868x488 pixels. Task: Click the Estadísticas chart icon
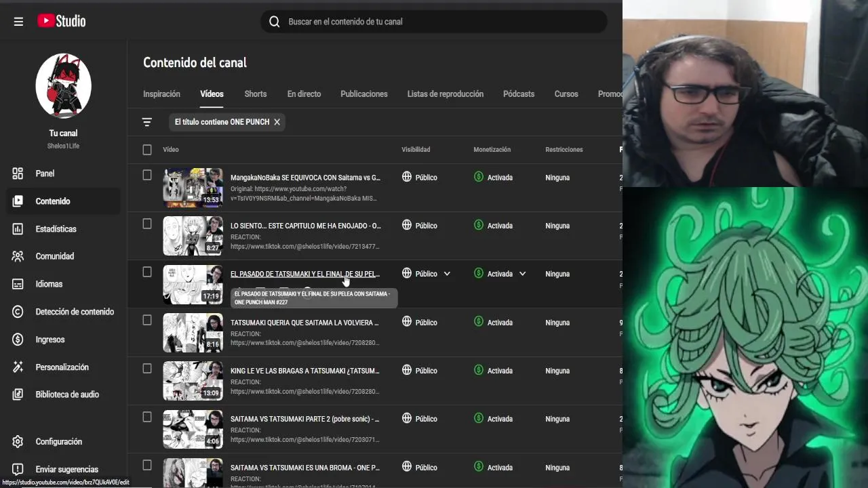point(18,229)
